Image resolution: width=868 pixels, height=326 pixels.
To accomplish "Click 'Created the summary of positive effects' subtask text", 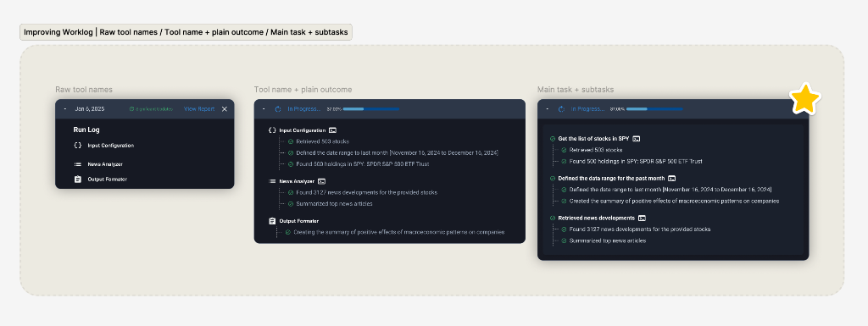I will (x=674, y=202).
